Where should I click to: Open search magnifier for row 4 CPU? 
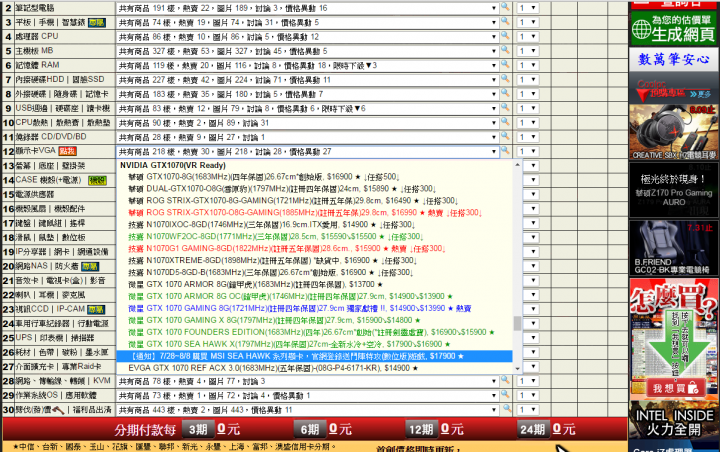coord(505,36)
